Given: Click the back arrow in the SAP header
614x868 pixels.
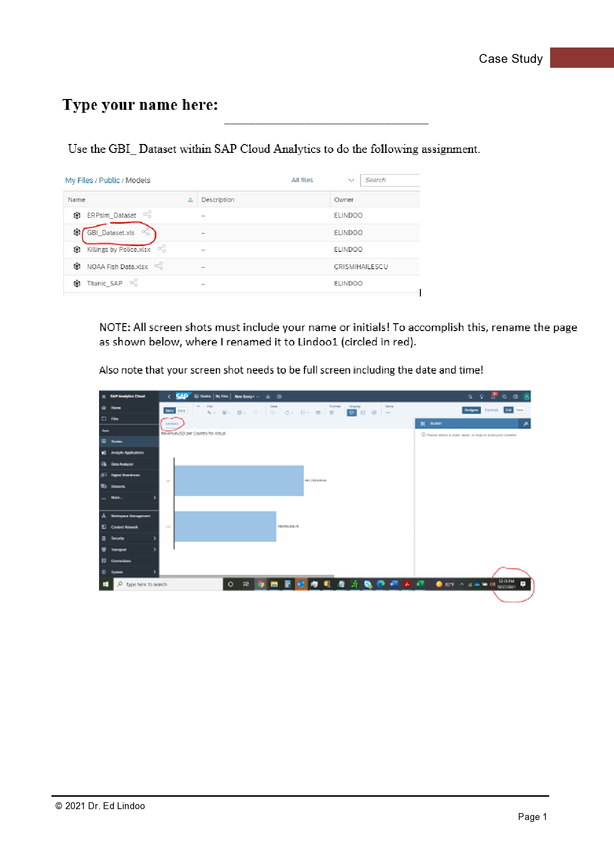Looking at the screenshot, I should pyautogui.click(x=169, y=396).
